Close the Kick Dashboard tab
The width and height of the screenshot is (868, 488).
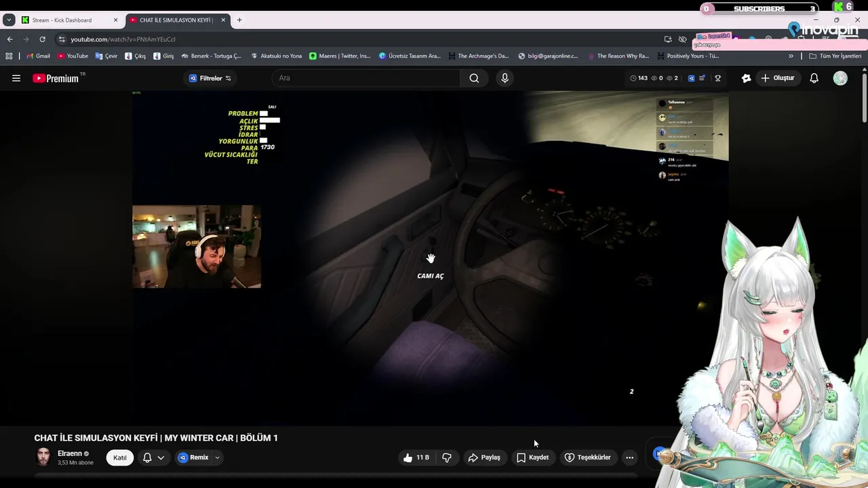115,20
